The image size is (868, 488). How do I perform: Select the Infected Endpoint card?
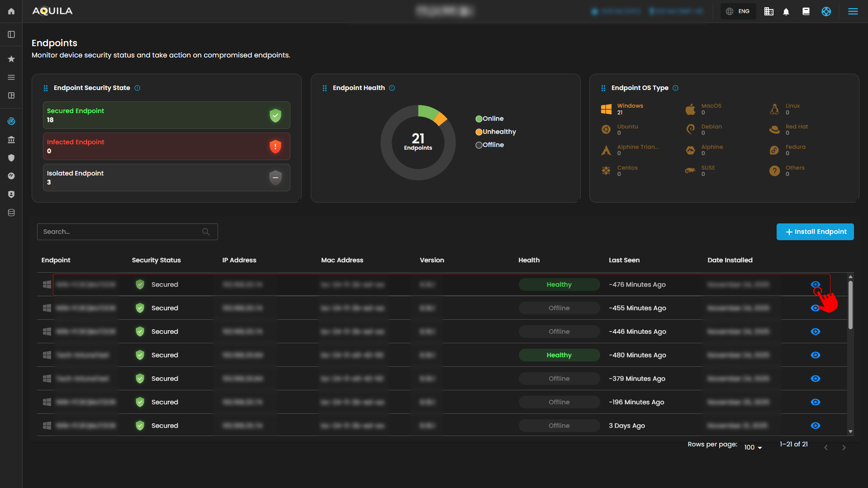[166, 147]
